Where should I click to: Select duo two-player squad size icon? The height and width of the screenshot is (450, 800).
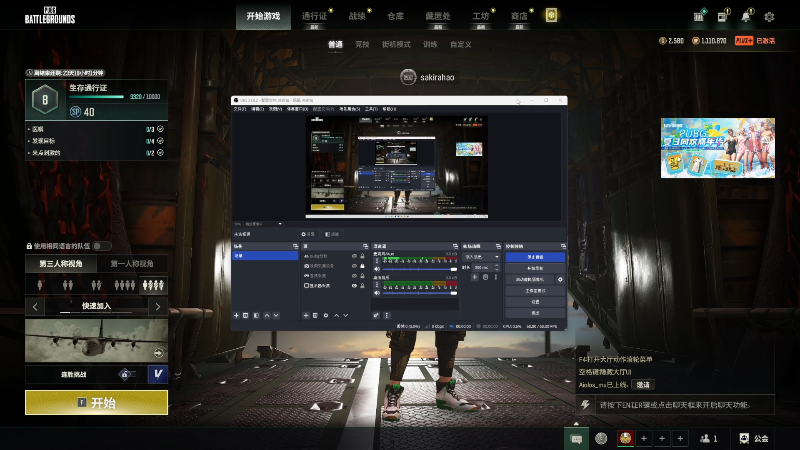(68, 285)
